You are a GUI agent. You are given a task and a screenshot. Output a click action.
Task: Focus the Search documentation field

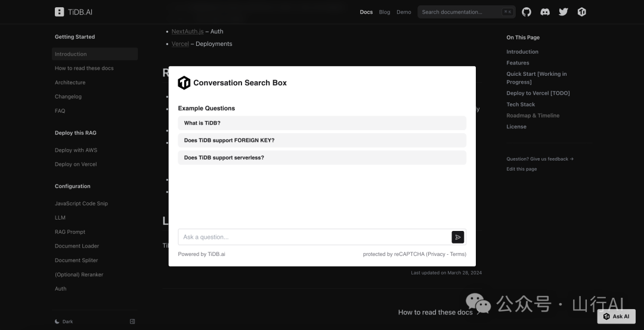pyautogui.click(x=466, y=12)
